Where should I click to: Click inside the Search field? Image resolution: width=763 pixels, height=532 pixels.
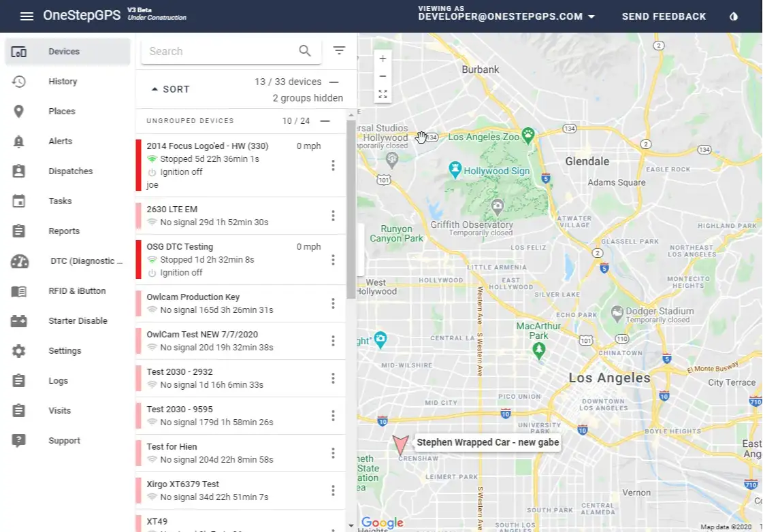coord(218,50)
